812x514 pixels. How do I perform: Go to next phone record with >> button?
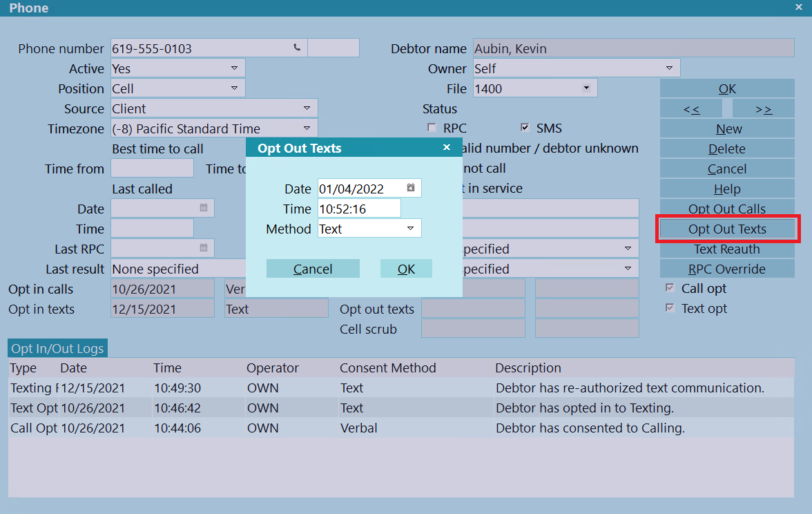click(x=764, y=109)
